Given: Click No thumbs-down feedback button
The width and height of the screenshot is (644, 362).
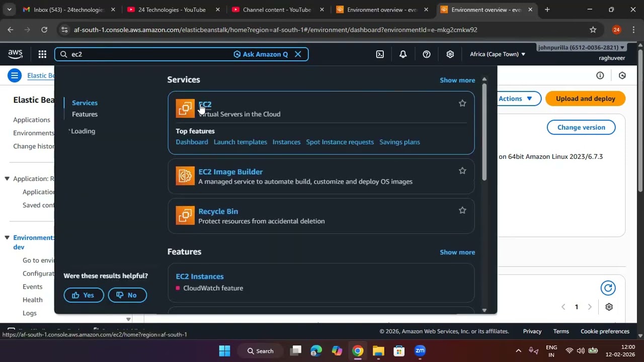Looking at the screenshot, I should [x=127, y=295].
